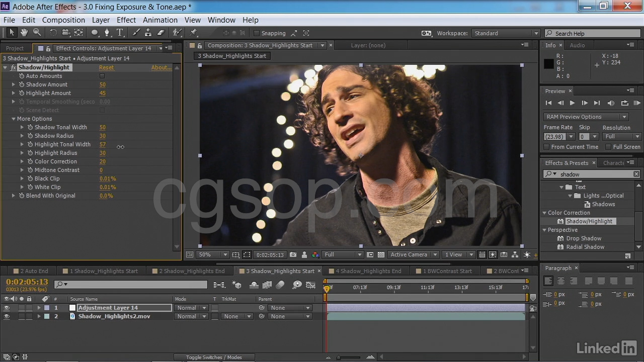The width and height of the screenshot is (644, 362).
Task: Click the Search Help field
Action: (x=592, y=33)
